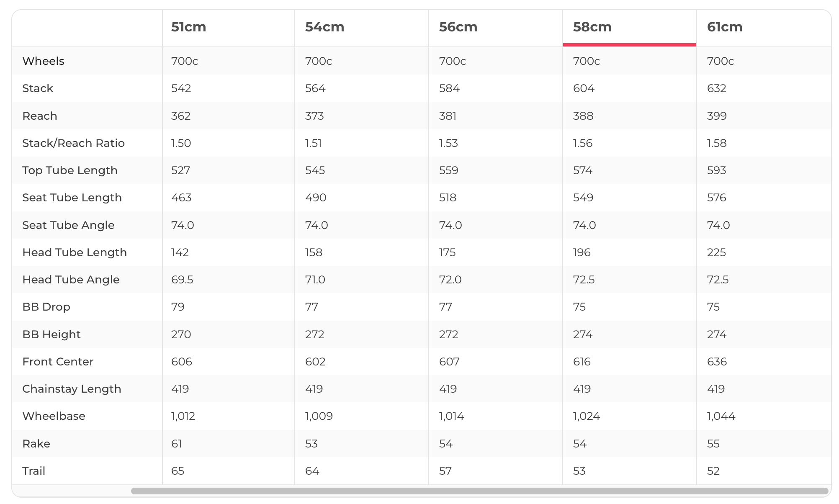Click the 1,044 Wheelbase value for 61cm

coord(721,416)
